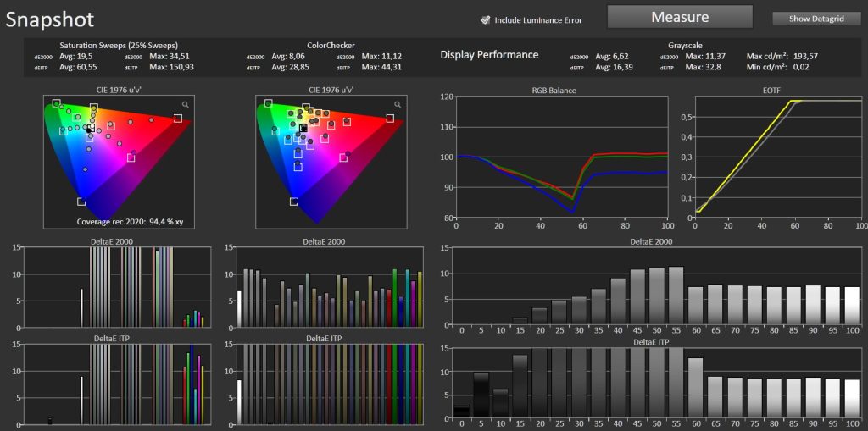
Task: Select red primary target in Saturation Sweeps chart
Action: (178, 119)
